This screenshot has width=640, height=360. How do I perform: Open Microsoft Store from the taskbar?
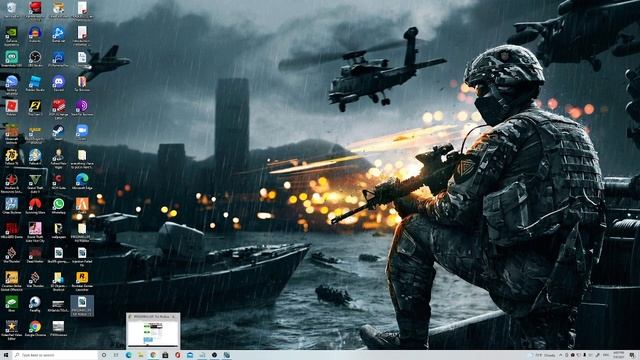click(165, 355)
